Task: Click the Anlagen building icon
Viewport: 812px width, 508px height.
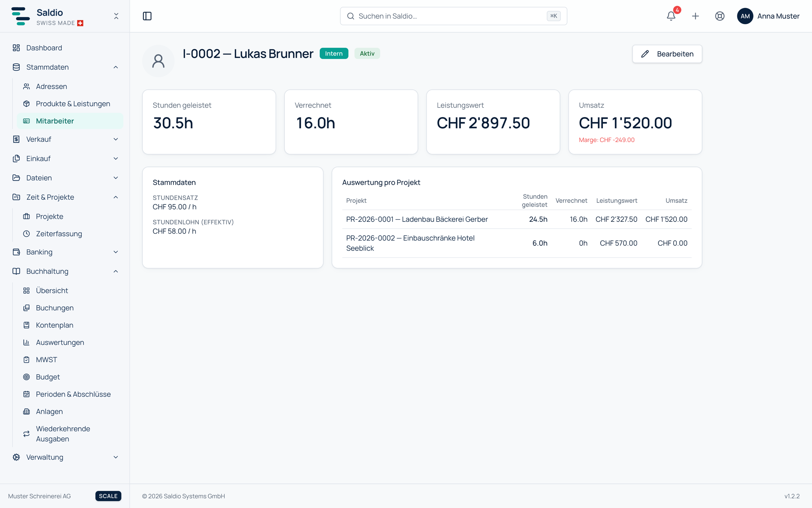Action: [x=26, y=411]
